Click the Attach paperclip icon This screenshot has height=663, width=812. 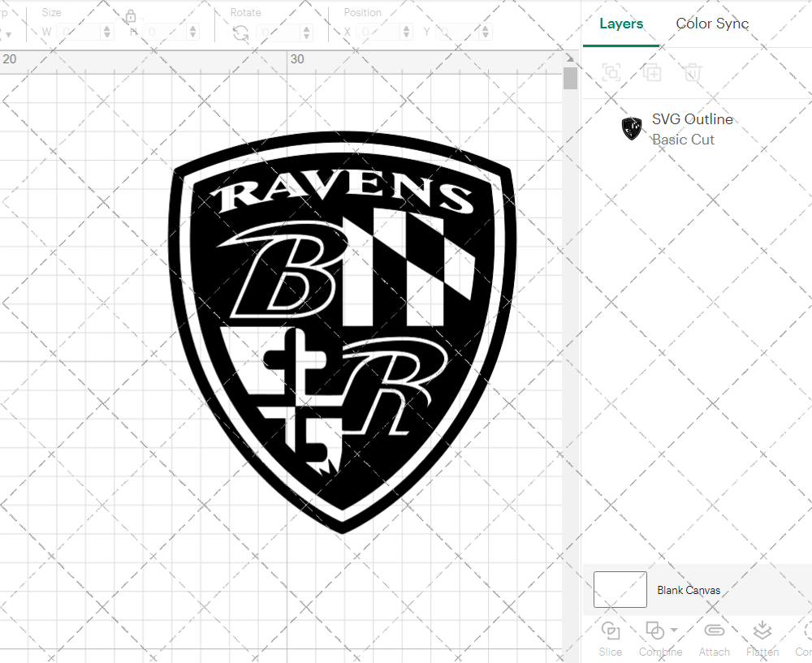714,631
